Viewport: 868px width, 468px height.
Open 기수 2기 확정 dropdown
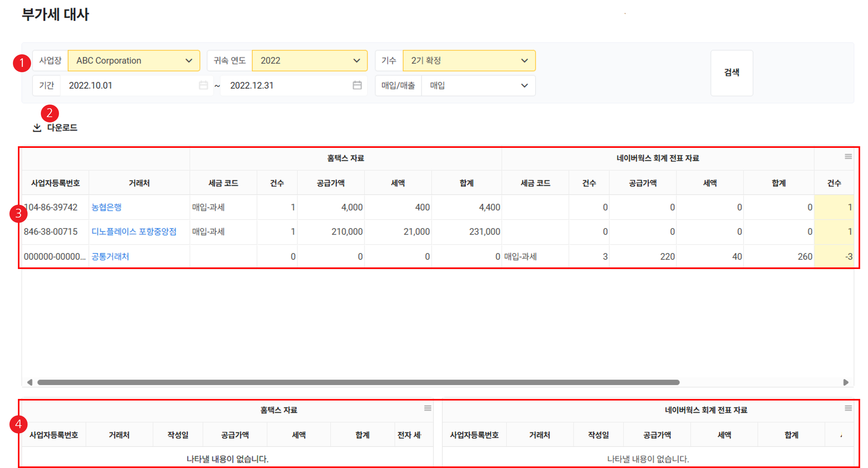pyautogui.click(x=469, y=61)
